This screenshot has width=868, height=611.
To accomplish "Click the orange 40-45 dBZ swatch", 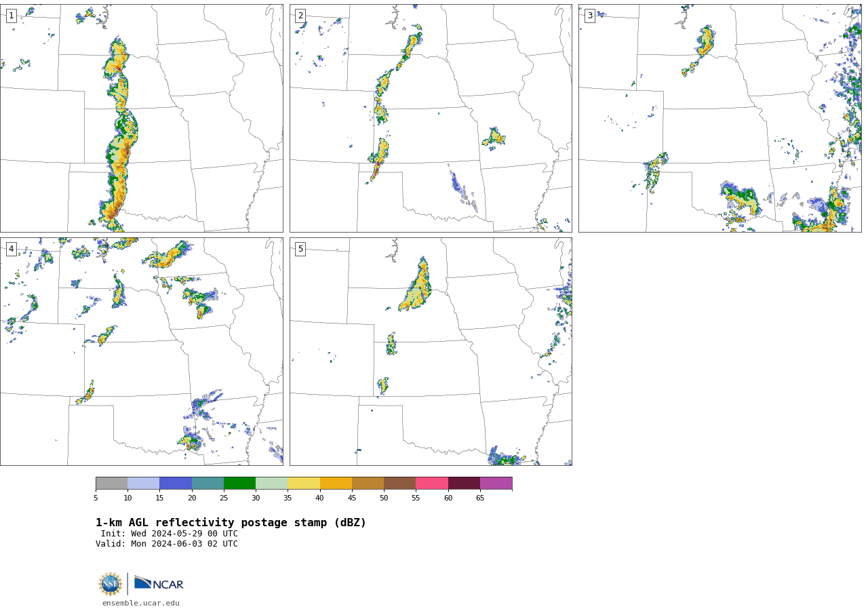I will [x=336, y=484].
